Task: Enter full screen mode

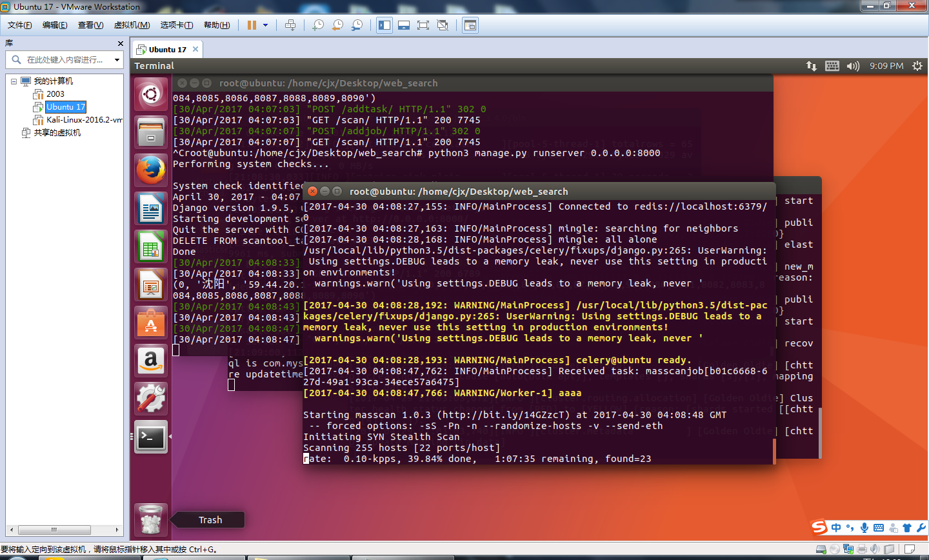Action: 423,25
